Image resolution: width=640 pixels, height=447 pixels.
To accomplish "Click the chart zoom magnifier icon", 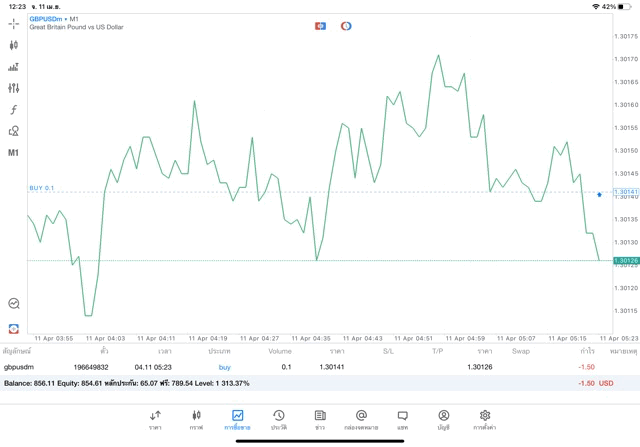I will (14, 303).
